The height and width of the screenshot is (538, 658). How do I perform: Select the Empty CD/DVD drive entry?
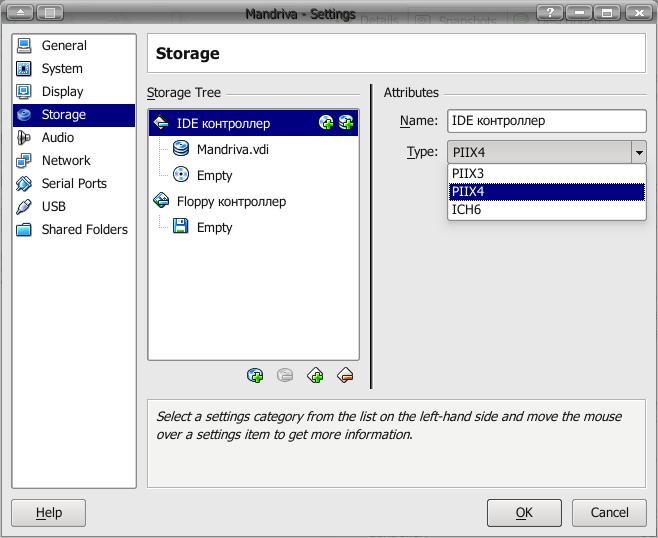(x=214, y=175)
